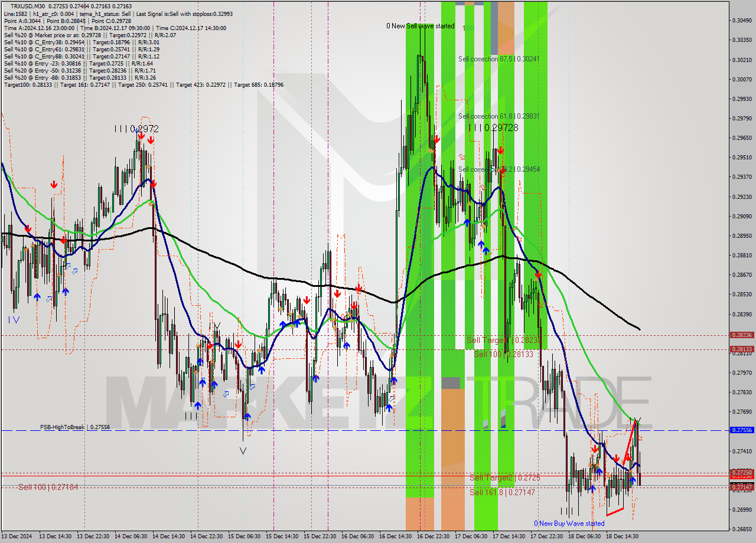
Task: Click the 'Sell %10 @ Entry -23: 0.30816' line
Action: coord(79,63)
